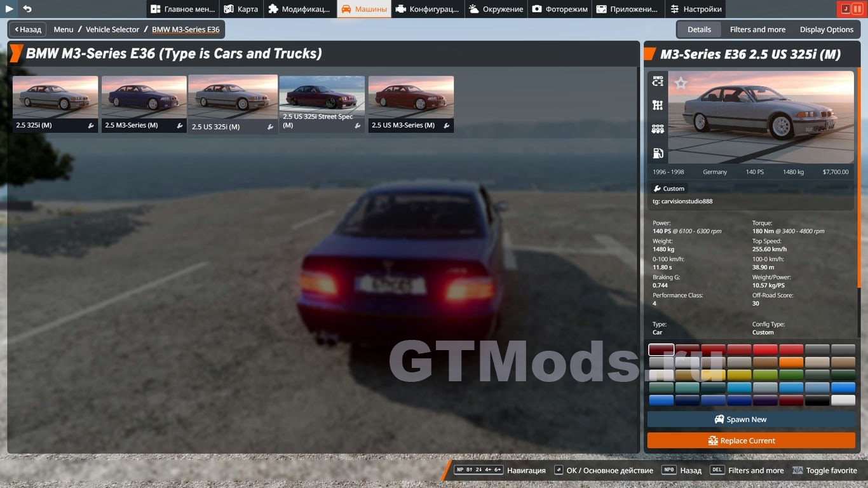Click the Spawn New button
The height and width of the screenshot is (488, 868).
tap(751, 419)
